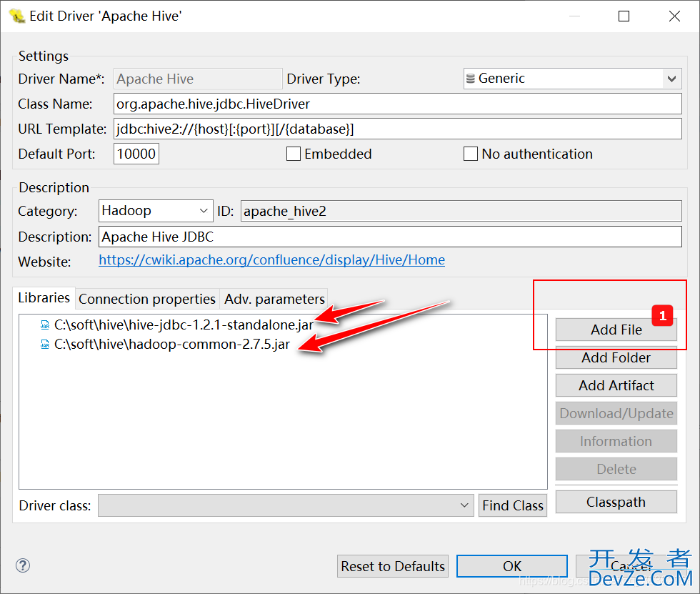Click the Driver Name field
700x594 pixels.
click(198, 79)
